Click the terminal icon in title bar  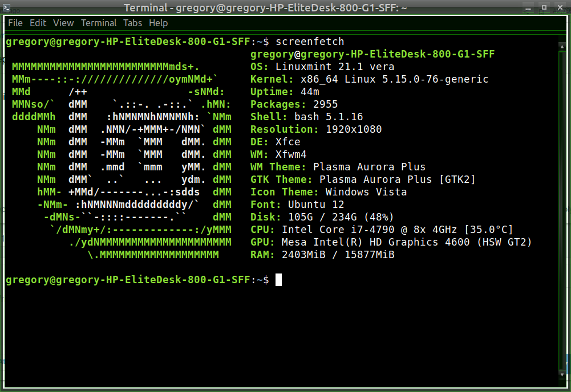click(6, 7)
